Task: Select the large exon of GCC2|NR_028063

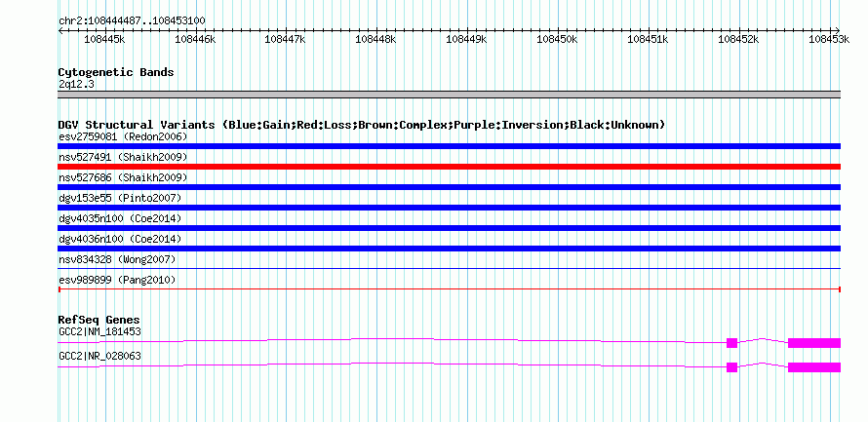Action: pyautogui.click(x=814, y=367)
